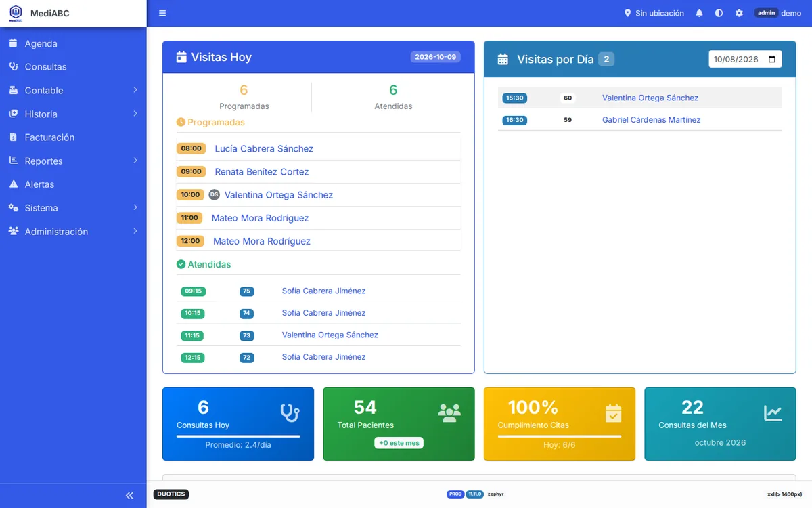812x508 pixels.
Task: Click the 2026-10-09 date badge
Action: coord(436,57)
